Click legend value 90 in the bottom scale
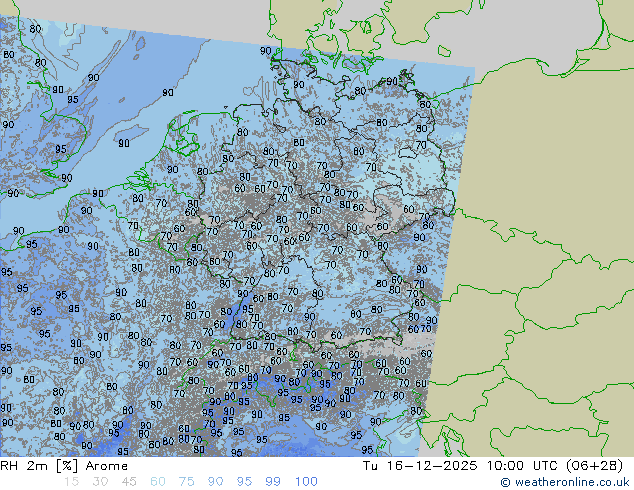The image size is (634, 490). point(215,482)
